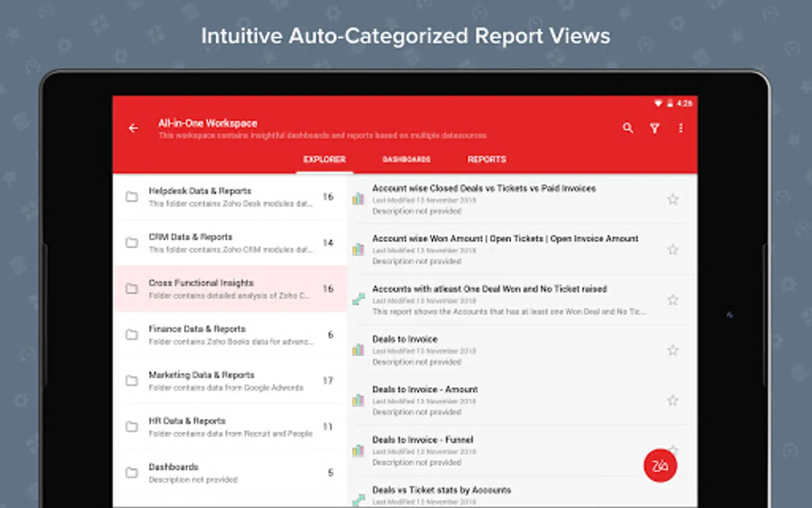Click folder icon beside Finance Data & Reports
This screenshot has height=508, width=812.
tap(132, 335)
